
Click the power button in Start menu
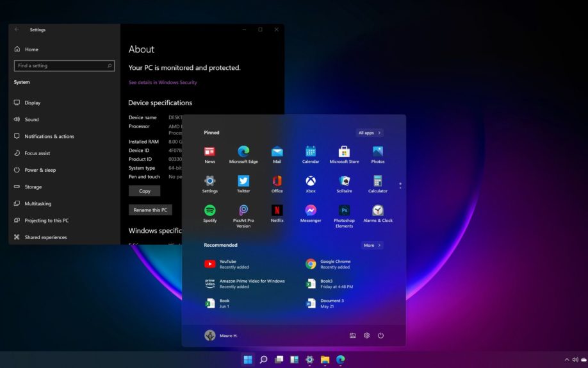point(380,335)
